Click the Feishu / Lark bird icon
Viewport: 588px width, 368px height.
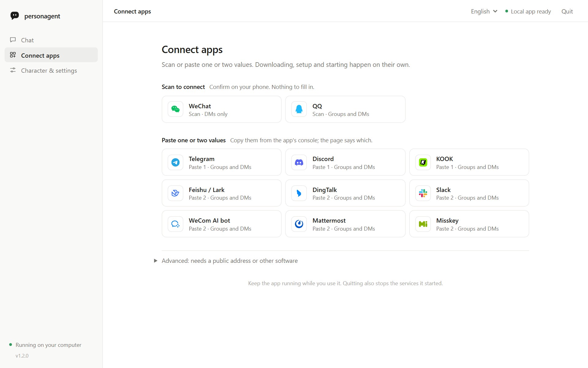tap(175, 193)
